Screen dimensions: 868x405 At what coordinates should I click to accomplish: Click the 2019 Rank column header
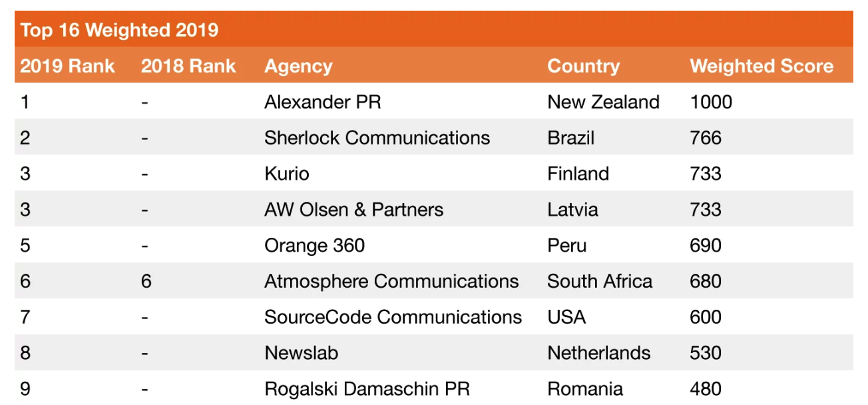[x=67, y=66]
